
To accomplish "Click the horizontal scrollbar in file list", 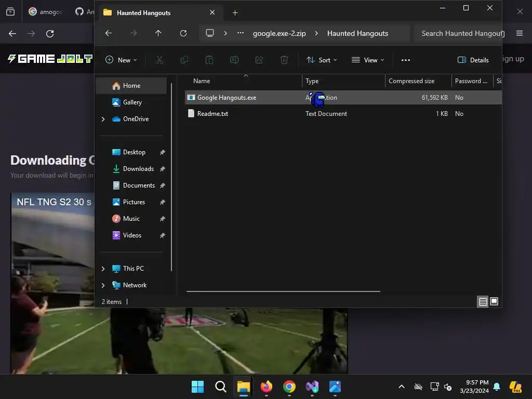I will (283, 291).
